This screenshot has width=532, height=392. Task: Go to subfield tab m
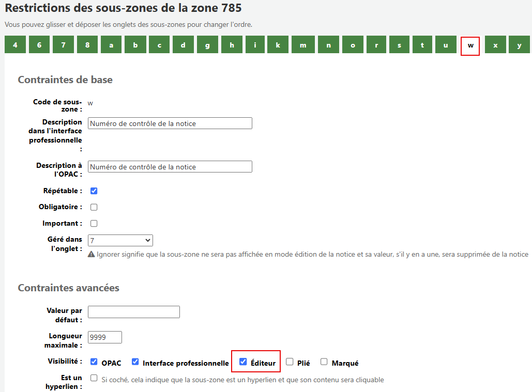point(303,45)
